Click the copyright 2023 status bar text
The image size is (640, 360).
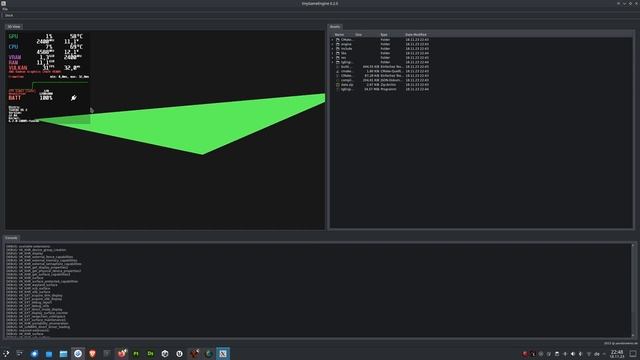620,343
